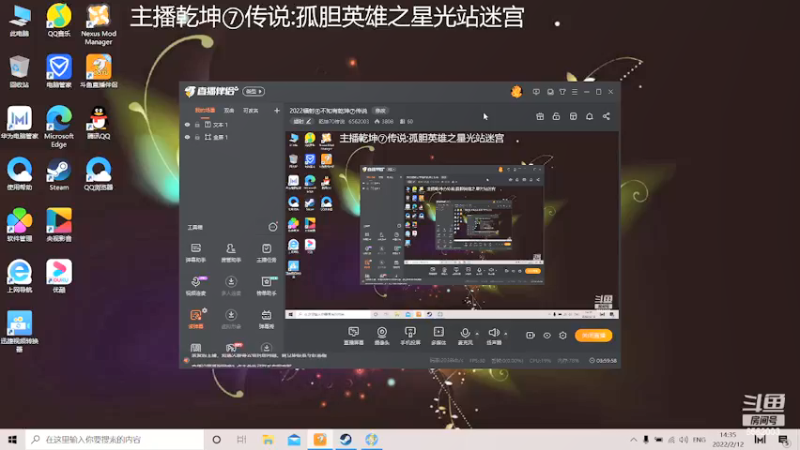This screenshot has height=450, width=800.
Task: Select the Recycle Bin desktop icon
Action: (19, 71)
